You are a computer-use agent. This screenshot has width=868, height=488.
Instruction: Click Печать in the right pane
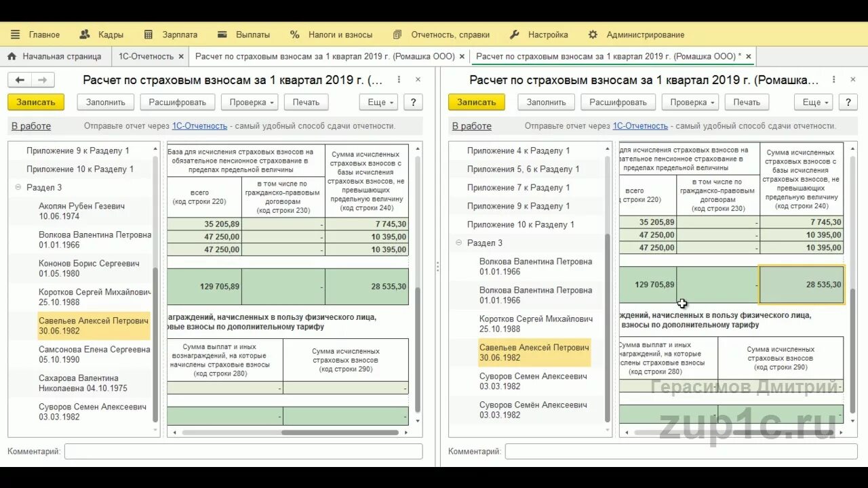tap(747, 102)
